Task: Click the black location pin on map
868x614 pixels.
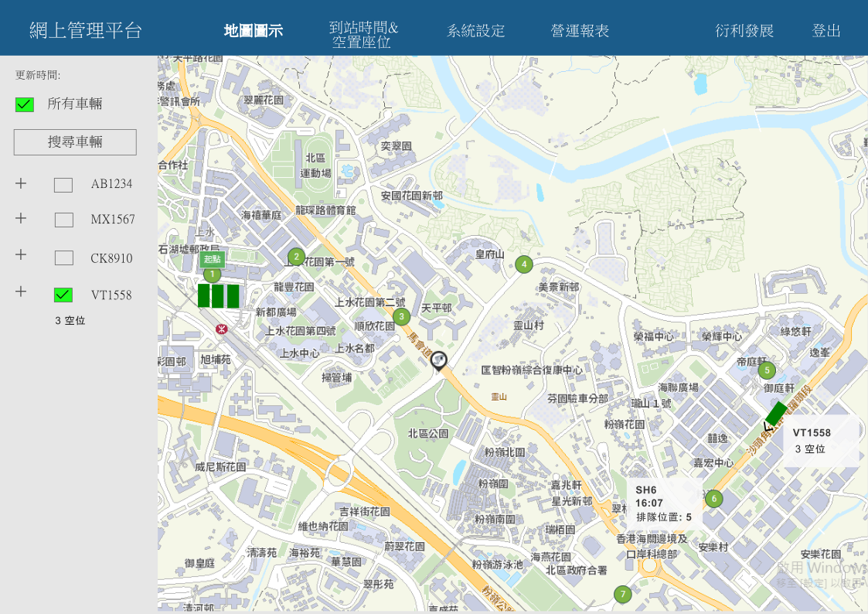Action: point(439,360)
